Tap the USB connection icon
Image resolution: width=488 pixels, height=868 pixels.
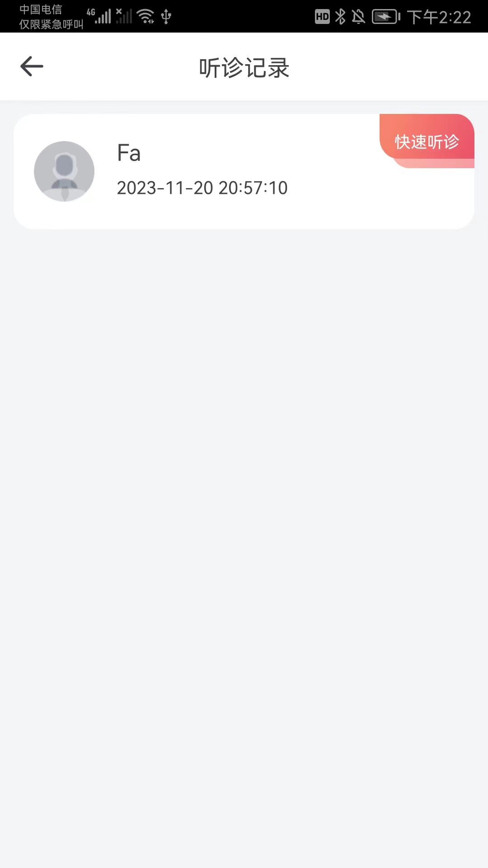tap(166, 16)
